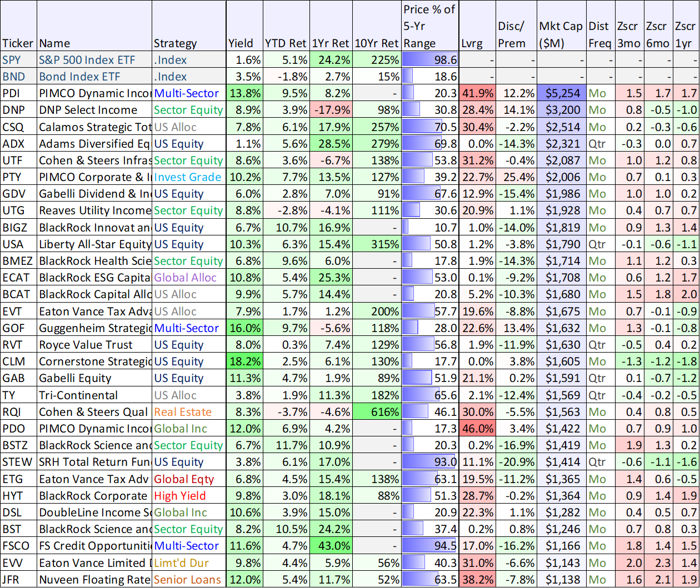700x588 pixels.
Task: Click the BIGZ ticker cell
Action: [18, 227]
